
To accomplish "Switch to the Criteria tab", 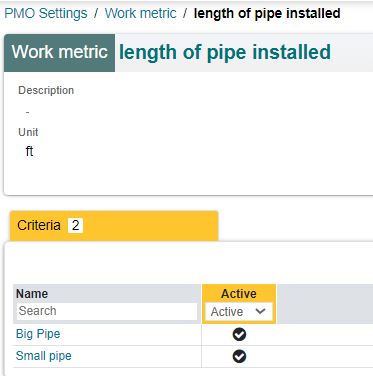I will tap(114, 225).
